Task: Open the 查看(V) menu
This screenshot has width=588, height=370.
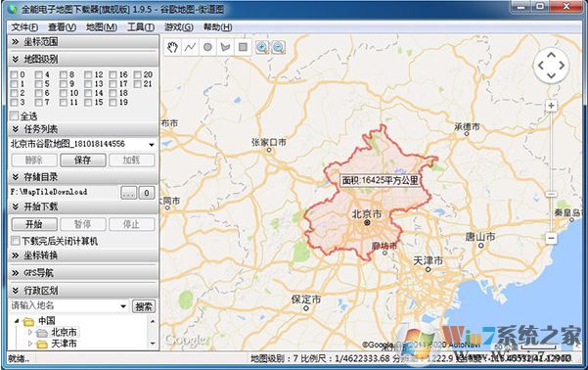Action: coord(63,27)
